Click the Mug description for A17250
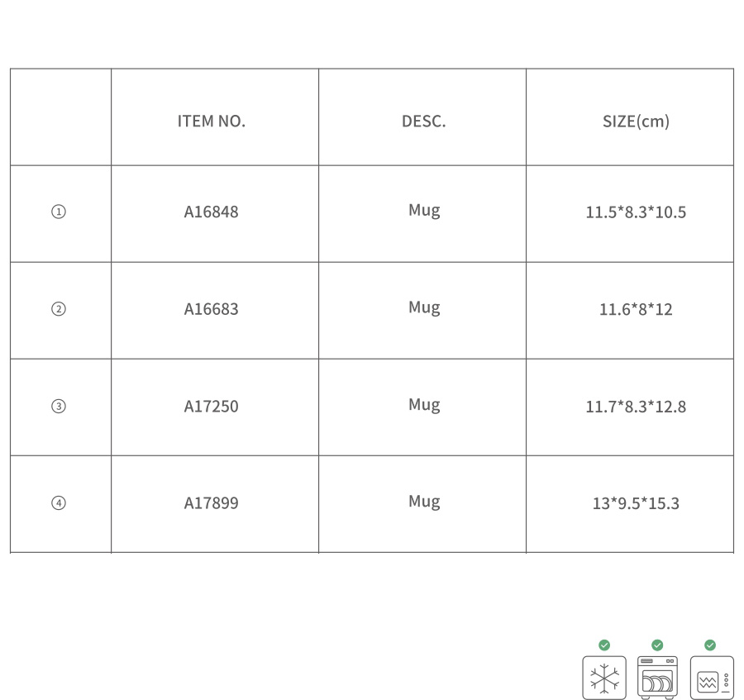The height and width of the screenshot is (700, 744). tap(424, 405)
